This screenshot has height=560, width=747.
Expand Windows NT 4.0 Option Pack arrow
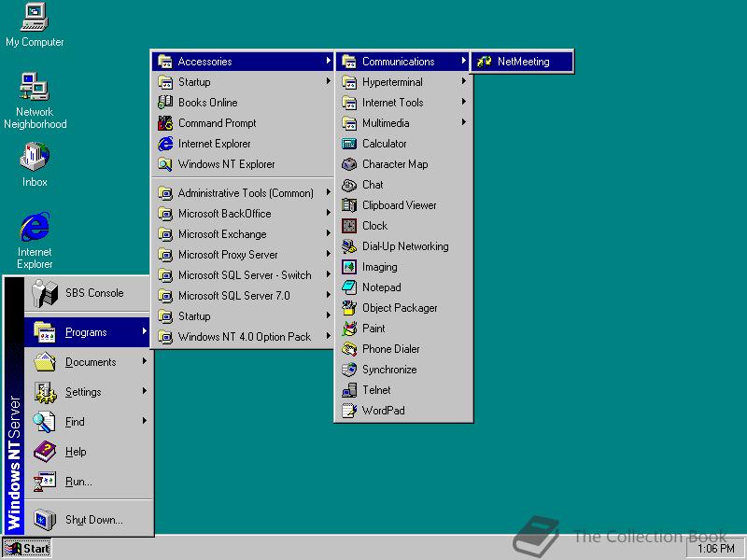click(x=329, y=336)
